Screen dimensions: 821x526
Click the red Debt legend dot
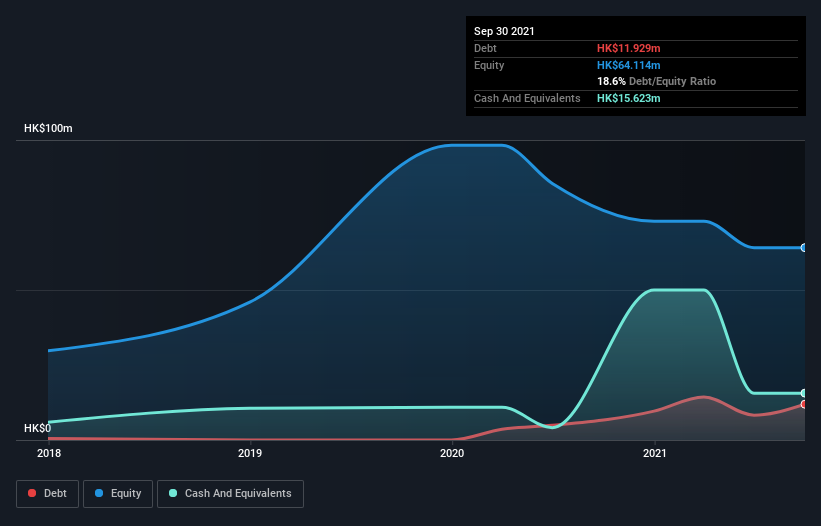[32, 493]
